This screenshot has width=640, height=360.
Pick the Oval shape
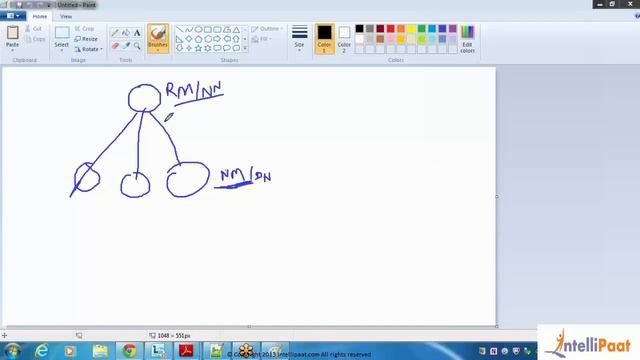click(198, 29)
